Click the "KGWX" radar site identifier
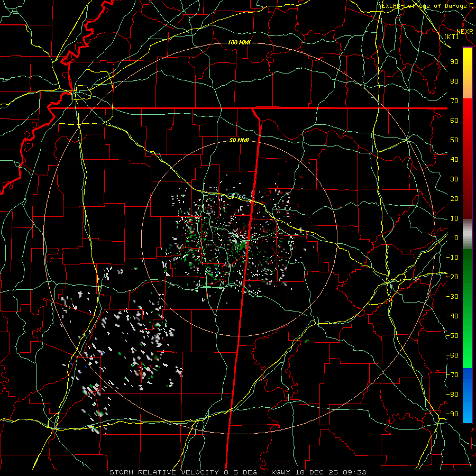This screenshot has height=476, width=476. click(281, 472)
